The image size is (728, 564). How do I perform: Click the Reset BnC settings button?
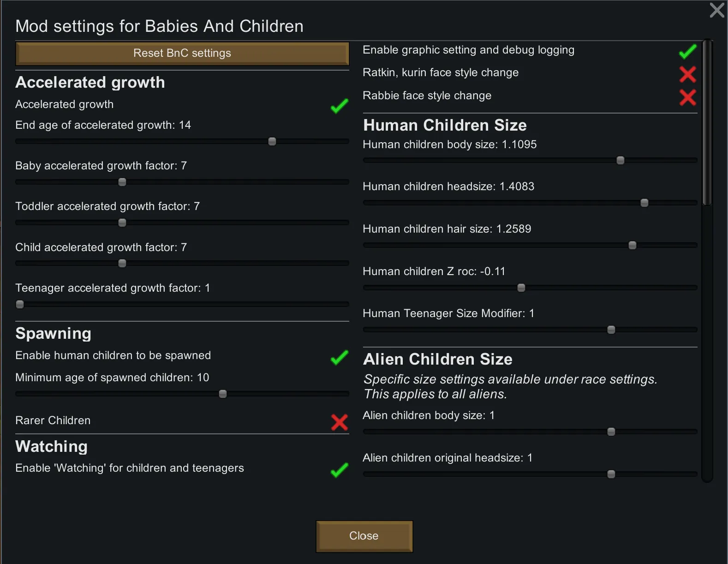click(182, 54)
